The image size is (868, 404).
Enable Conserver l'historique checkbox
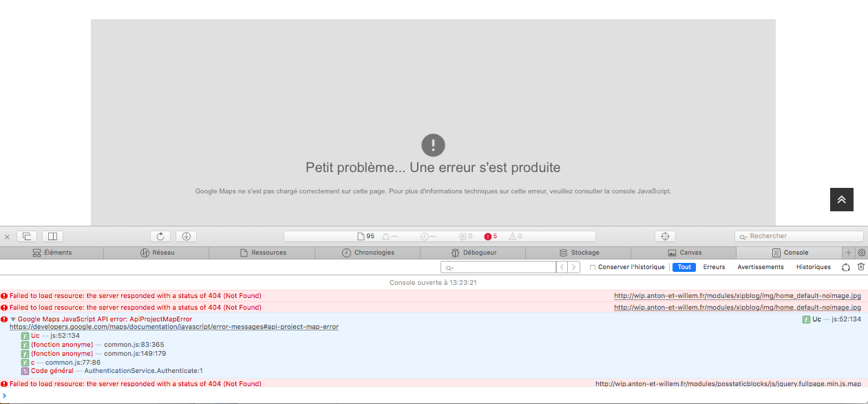pyautogui.click(x=593, y=267)
